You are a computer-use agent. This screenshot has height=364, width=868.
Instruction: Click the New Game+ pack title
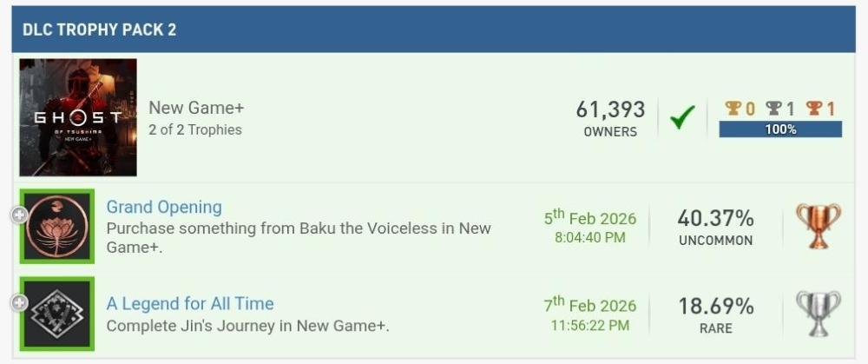point(196,108)
